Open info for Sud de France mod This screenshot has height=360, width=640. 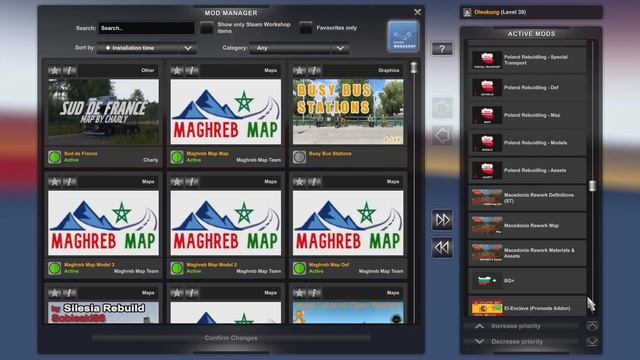(69, 70)
